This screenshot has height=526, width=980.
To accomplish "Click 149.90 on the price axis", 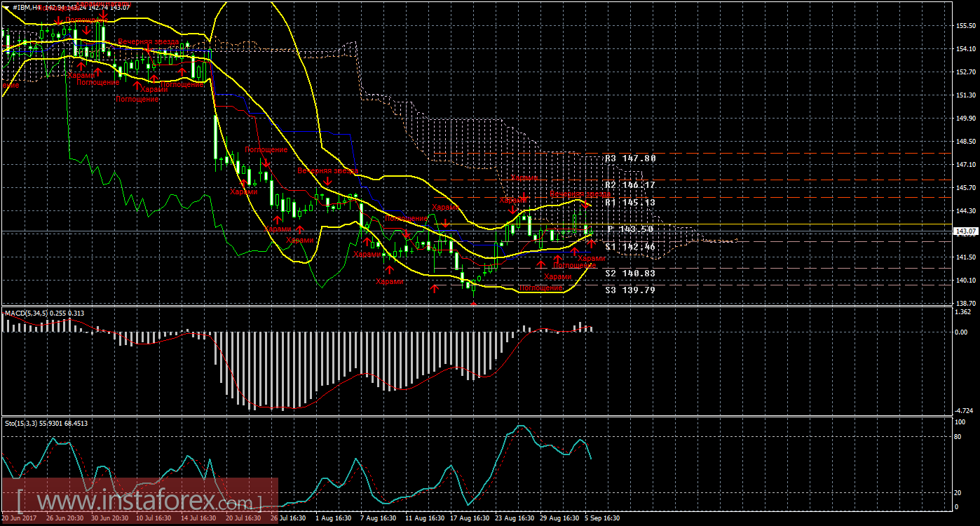I will 965,119.
